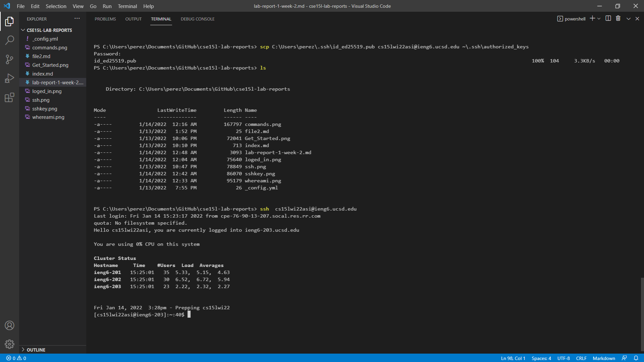The image size is (644, 362).
Task: Click the CRLF end-of-line setting
Action: coord(581,358)
